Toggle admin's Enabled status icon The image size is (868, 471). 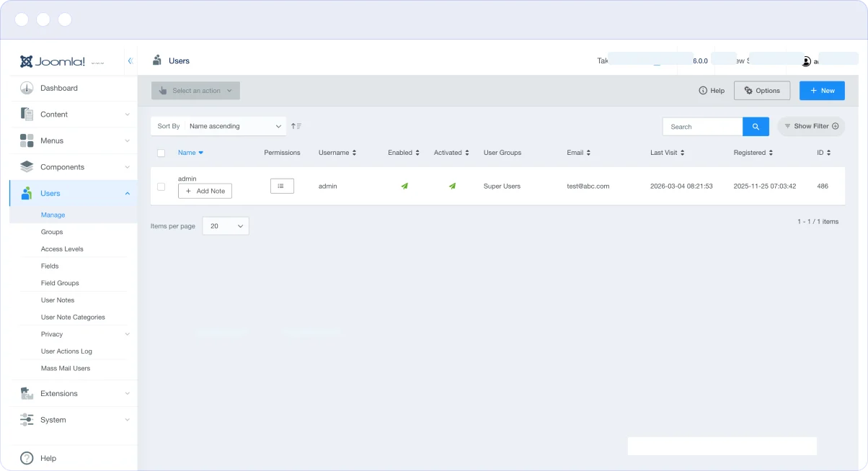click(x=404, y=186)
